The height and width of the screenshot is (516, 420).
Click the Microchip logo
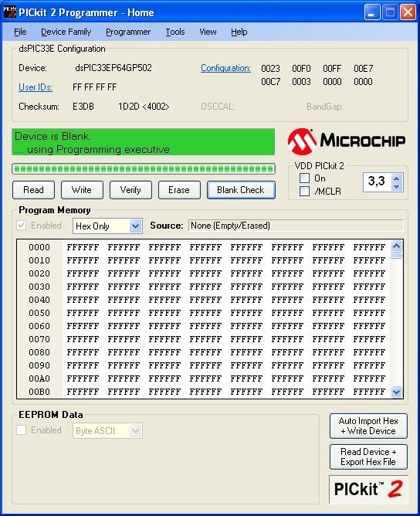tap(346, 141)
